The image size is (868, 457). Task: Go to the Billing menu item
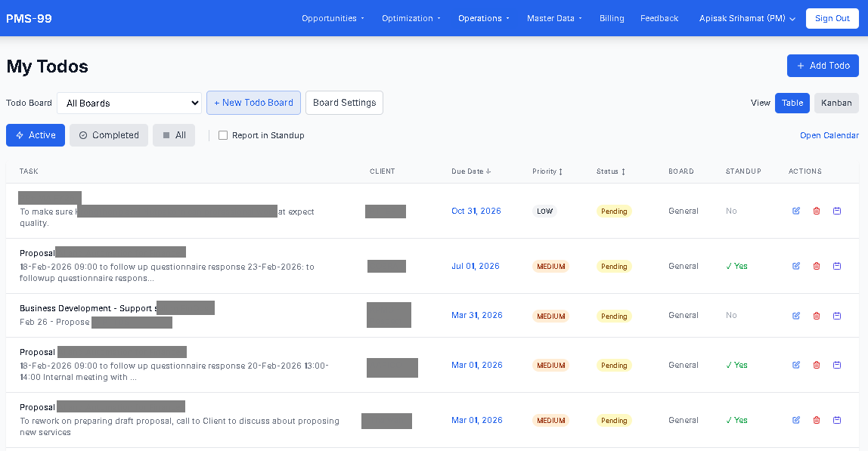click(612, 18)
